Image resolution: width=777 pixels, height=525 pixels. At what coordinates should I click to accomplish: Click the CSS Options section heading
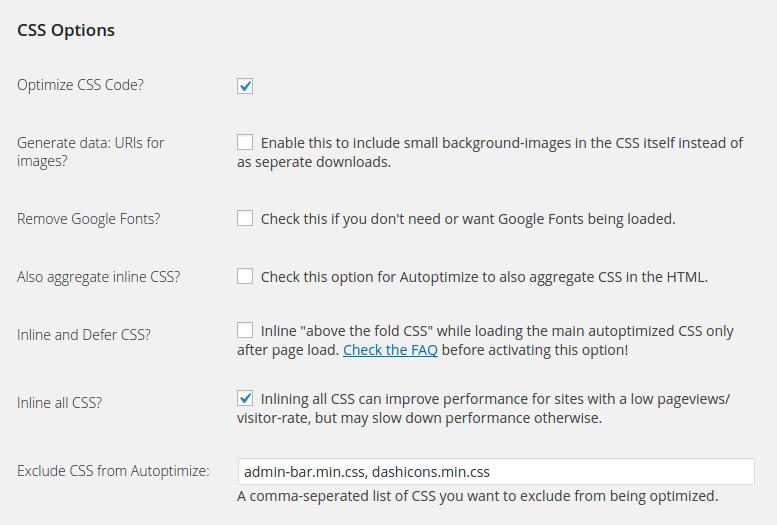(x=66, y=30)
